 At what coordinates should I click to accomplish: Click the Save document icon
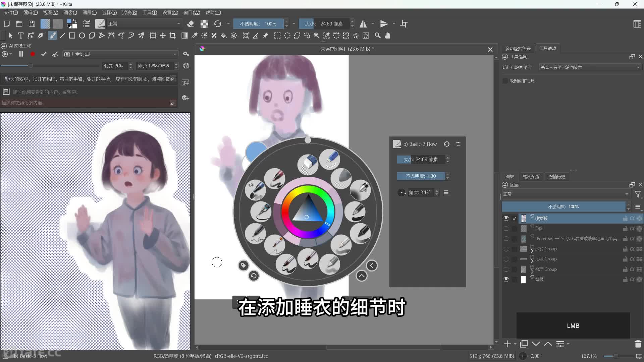[32, 24]
